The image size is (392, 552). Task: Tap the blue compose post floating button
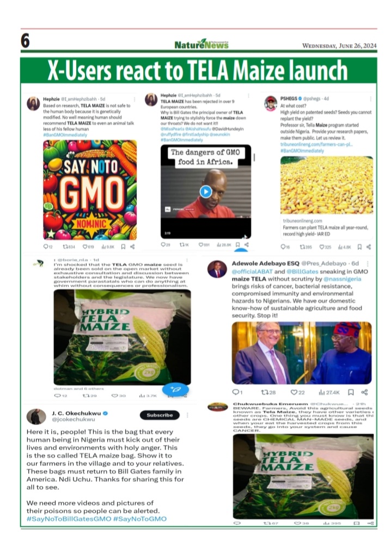[175, 389]
